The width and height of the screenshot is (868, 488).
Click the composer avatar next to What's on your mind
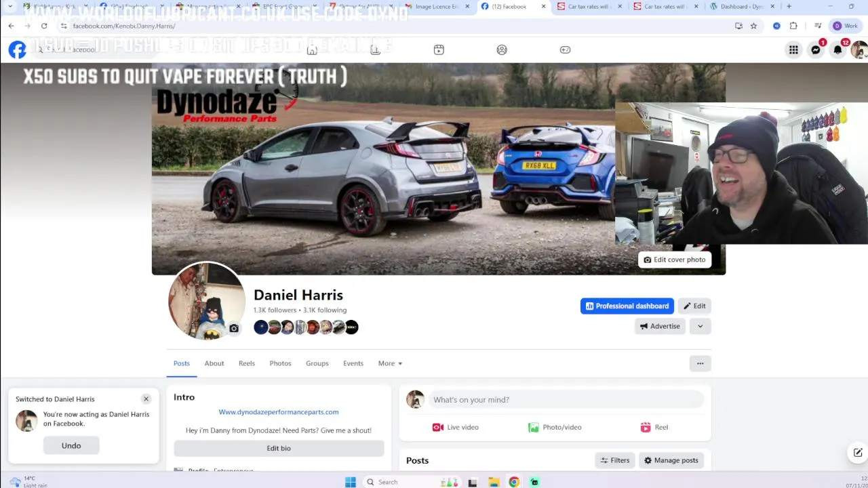point(415,400)
